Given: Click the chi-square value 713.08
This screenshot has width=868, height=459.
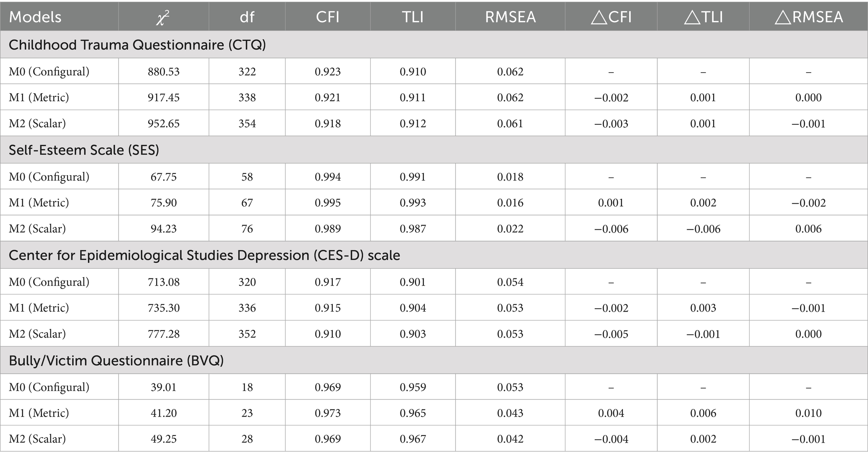Looking at the screenshot, I should 163,282.
